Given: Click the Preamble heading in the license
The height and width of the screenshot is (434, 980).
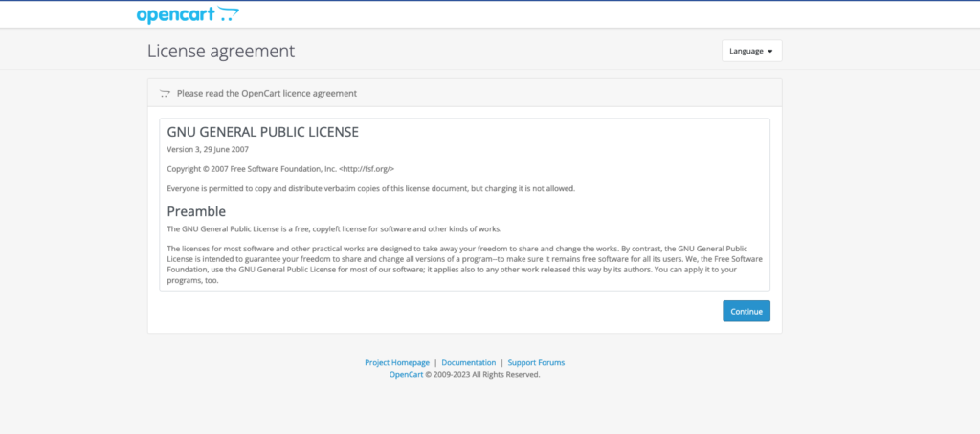Looking at the screenshot, I should pyautogui.click(x=196, y=211).
